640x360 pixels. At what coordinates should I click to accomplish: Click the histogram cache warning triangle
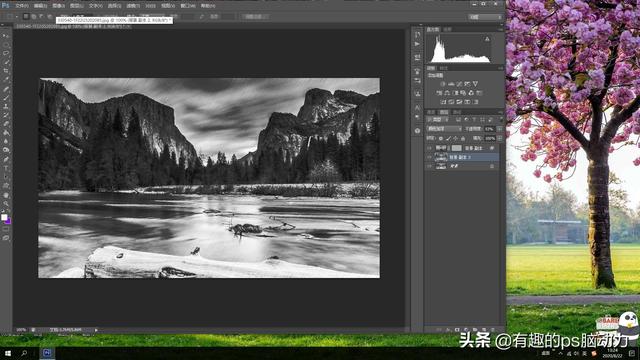487,39
